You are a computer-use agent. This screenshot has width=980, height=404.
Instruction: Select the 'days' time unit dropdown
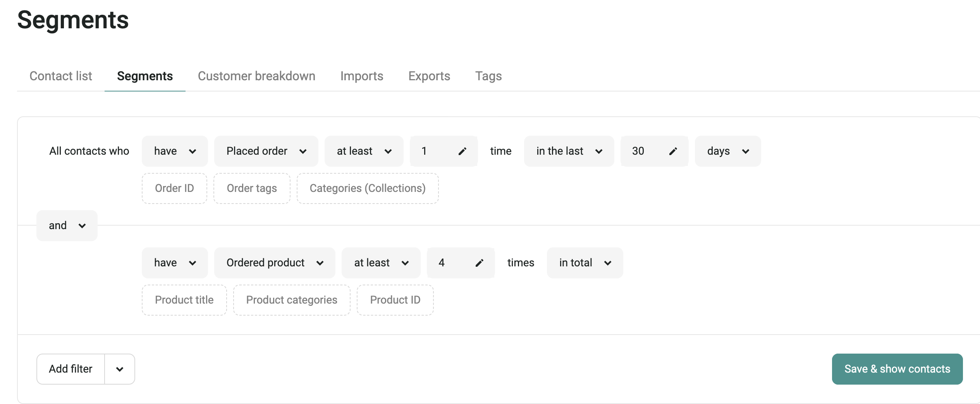(x=727, y=151)
